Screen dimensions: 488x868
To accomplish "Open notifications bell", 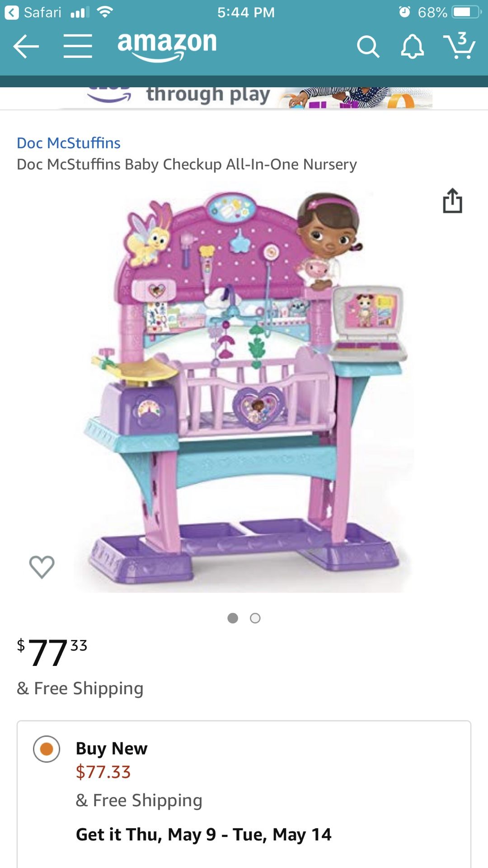I will point(412,46).
